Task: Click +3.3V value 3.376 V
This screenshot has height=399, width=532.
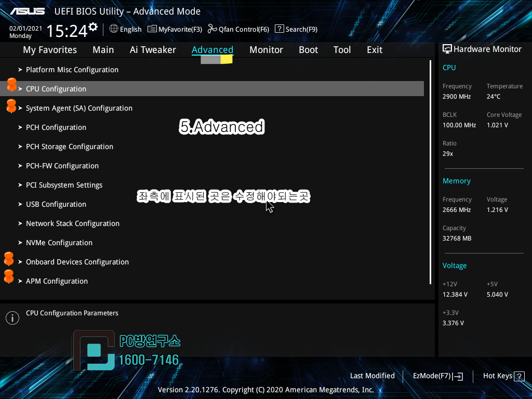Action: click(453, 323)
